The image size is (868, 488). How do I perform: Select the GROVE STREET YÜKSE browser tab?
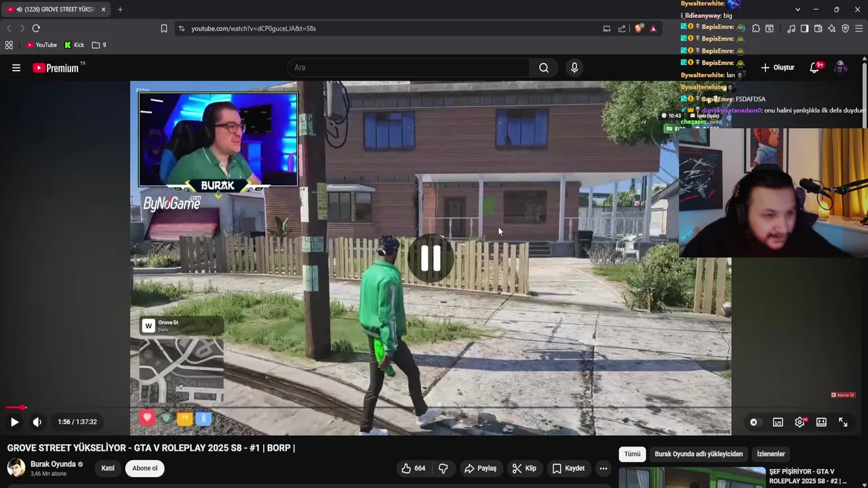click(56, 9)
